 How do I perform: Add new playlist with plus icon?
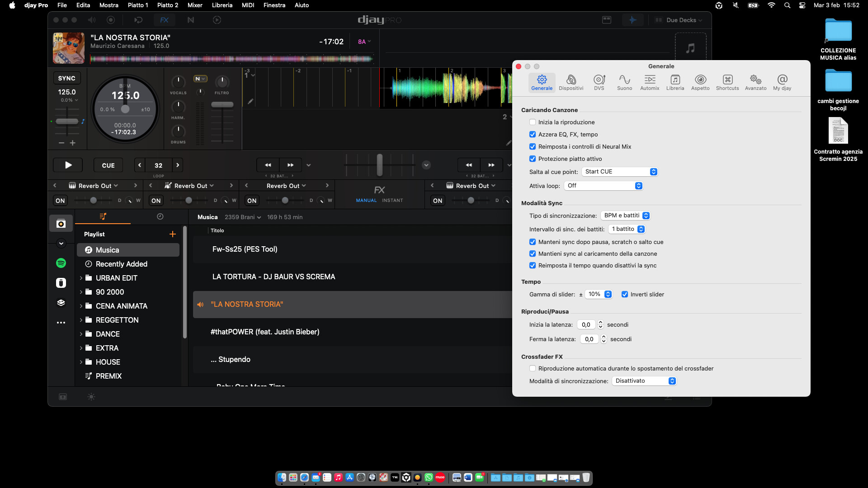coord(172,234)
